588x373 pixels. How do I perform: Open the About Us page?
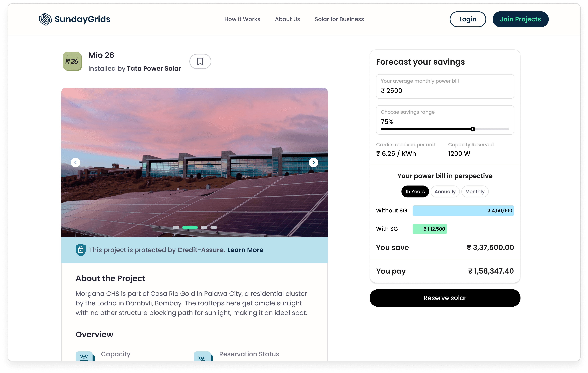tap(287, 19)
